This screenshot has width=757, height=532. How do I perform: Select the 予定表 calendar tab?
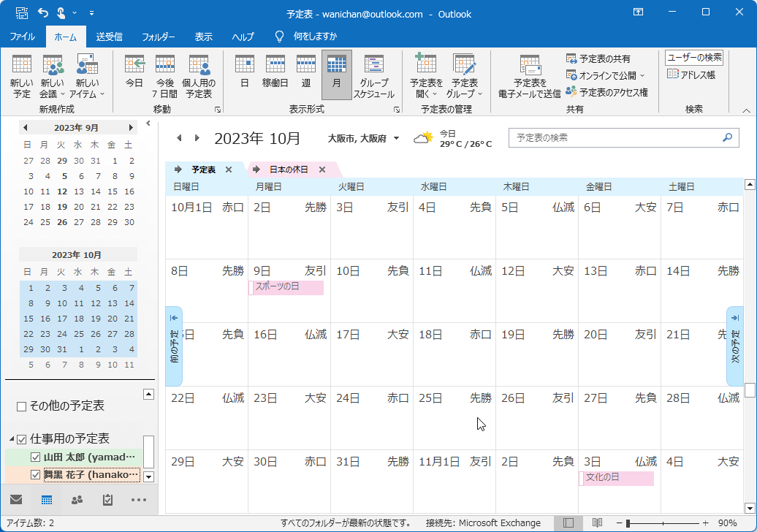[203, 170]
